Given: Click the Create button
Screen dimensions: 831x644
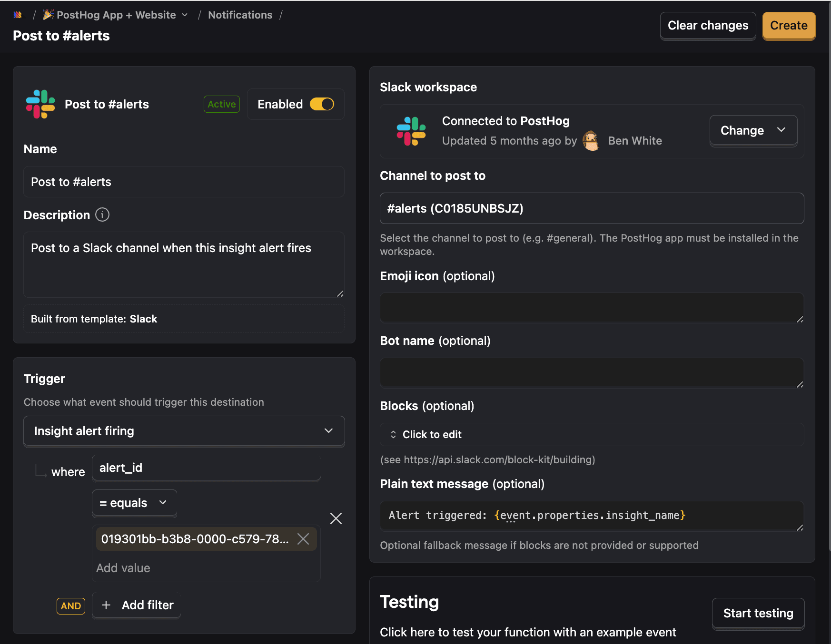Looking at the screenshot, I should [789, 25].
